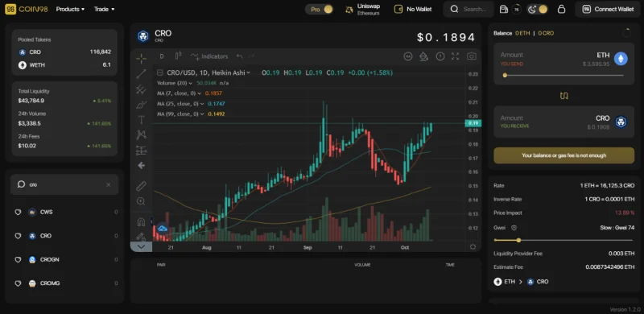Open the Indicators menu

(209, 56)
